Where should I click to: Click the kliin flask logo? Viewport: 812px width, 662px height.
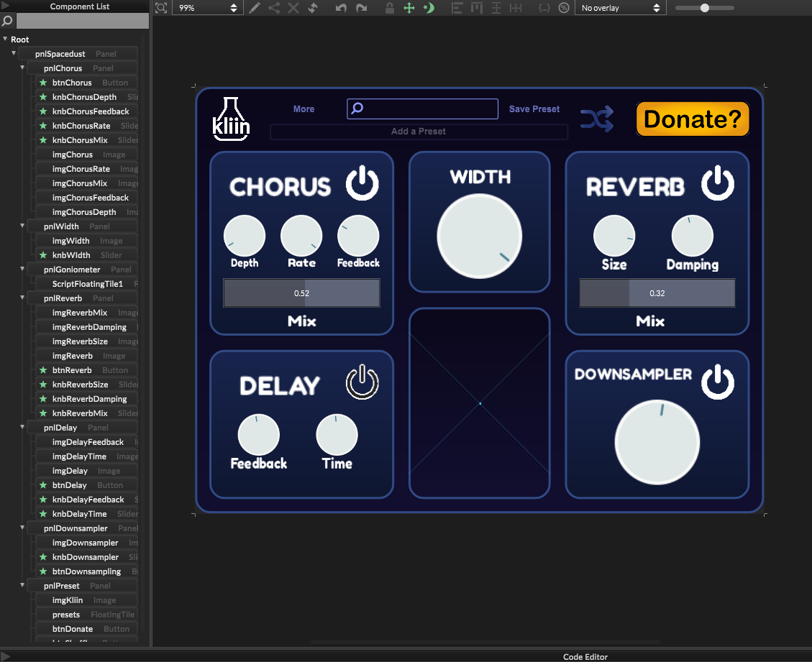(x=231, y=118)
